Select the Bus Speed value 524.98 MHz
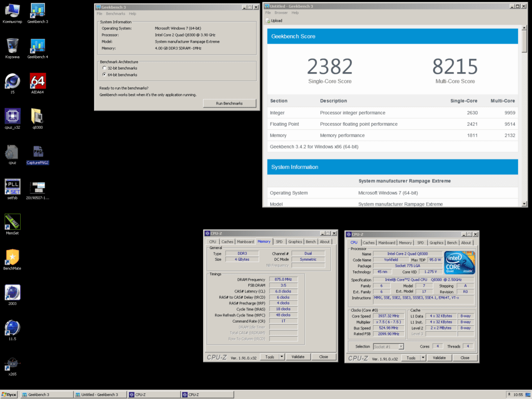532x399 pixels. pos(389,328)
